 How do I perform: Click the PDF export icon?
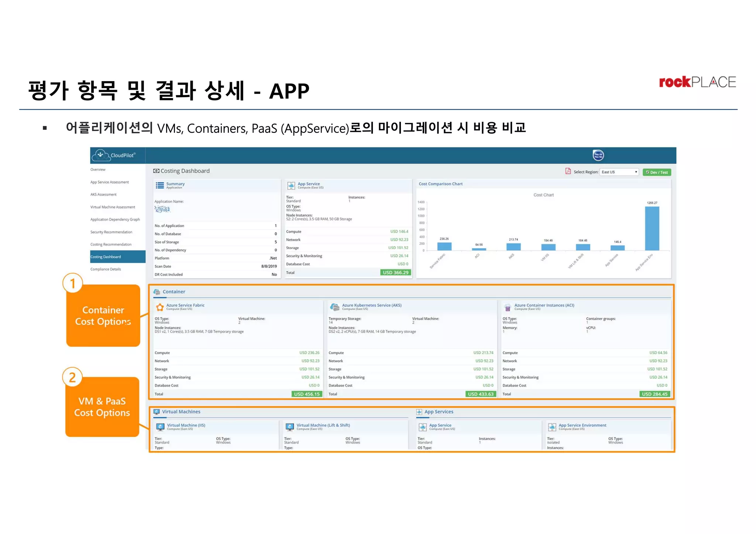pos(568,171)
